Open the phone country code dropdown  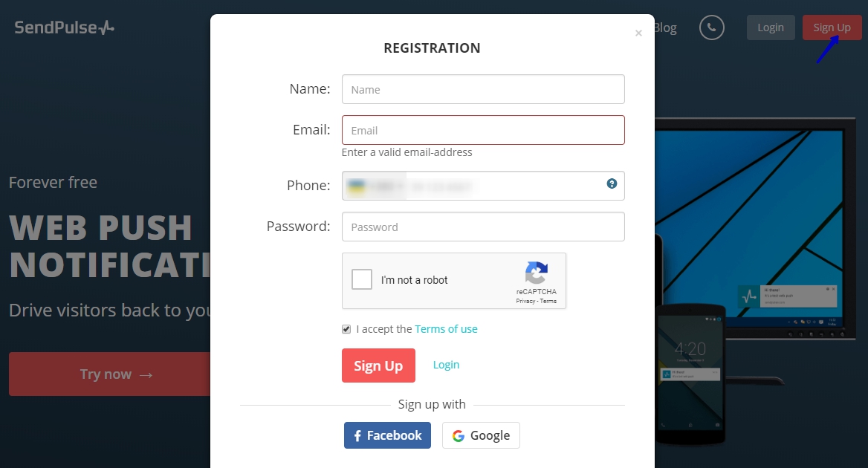coord(376,186)
